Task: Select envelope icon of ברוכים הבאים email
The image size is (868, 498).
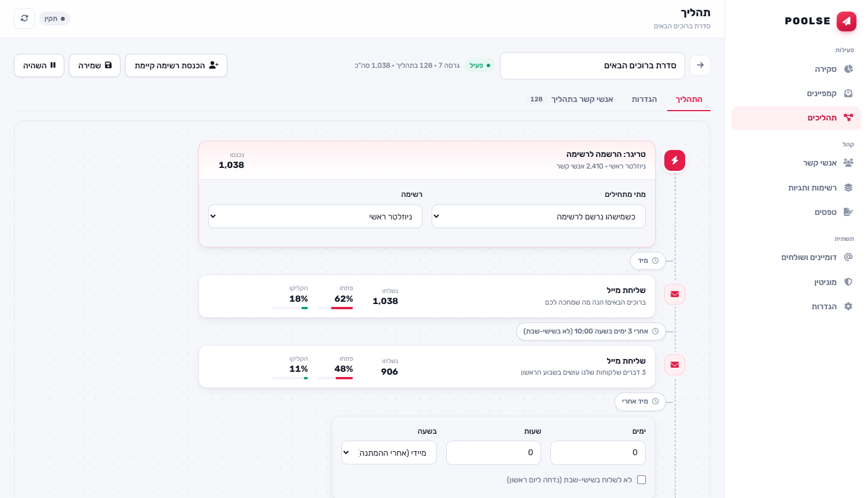Action: click(675, 294)
